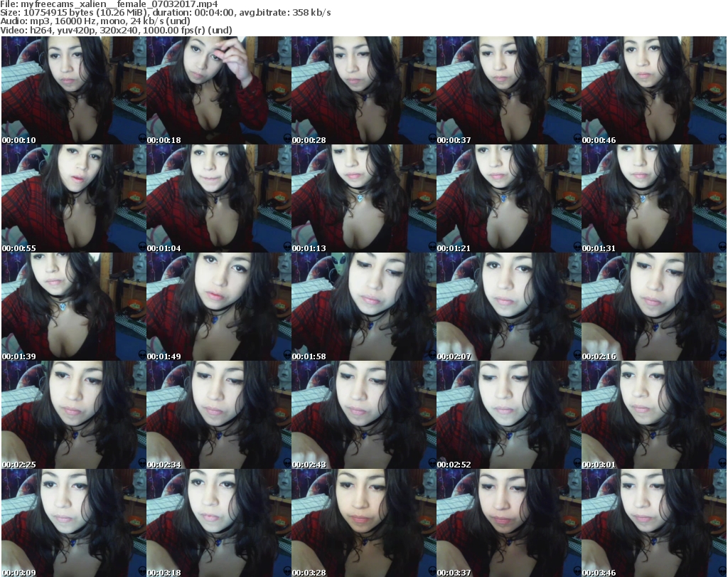Image resolution: width=728 pixels, height=577 pixels.
Task: Click the line starting with 'Size: 10754915 bytes'
Action: [166, 13]
